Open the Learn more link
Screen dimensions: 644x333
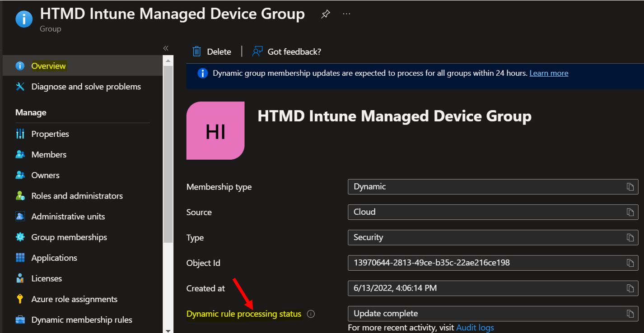click(548, 73)
